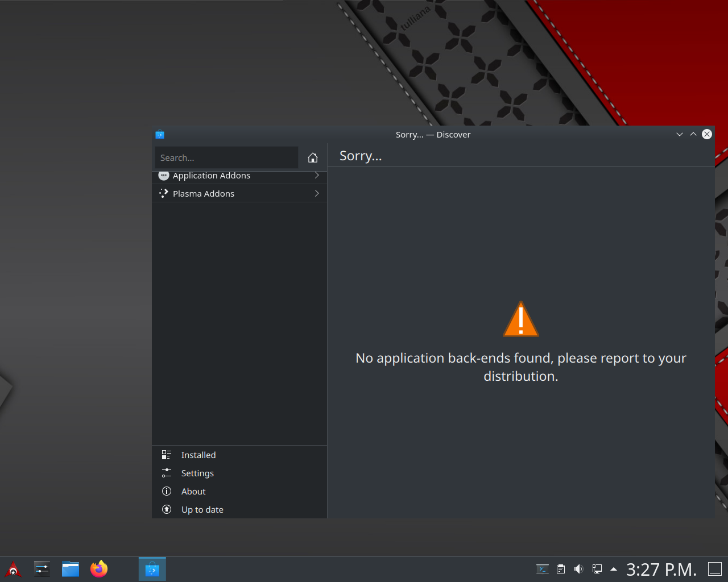Viewport: 728px width, 582px height.
Task: Minimize the Discover window
Action: (680, 134)
